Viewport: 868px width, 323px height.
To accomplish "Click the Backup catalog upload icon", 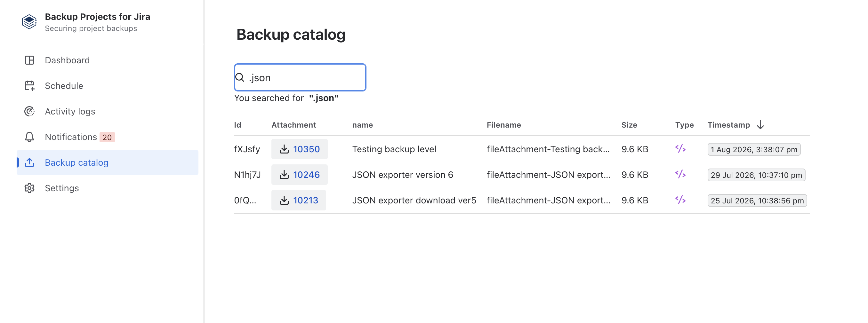I will [x=29, y=162].
